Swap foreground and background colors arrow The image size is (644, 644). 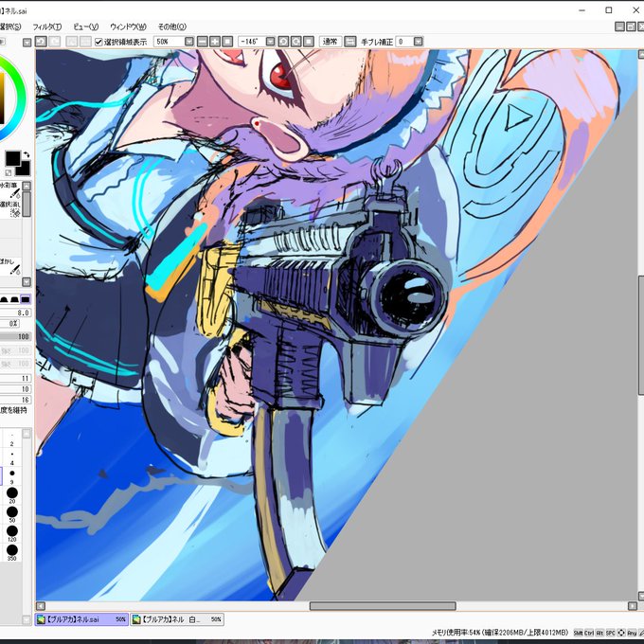click(27, 154)
